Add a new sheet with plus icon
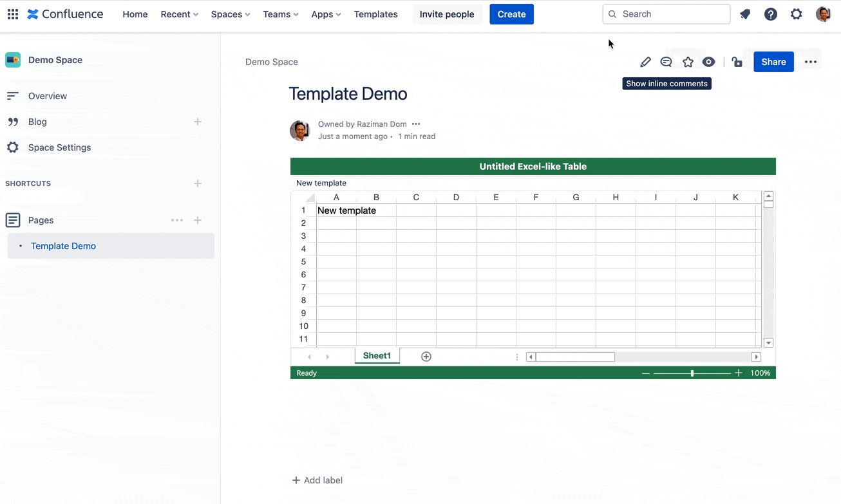 point(426,355)
